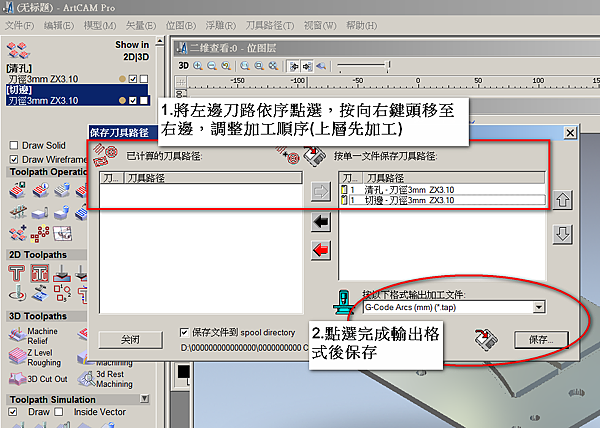Select the drilling tool icon with red circle

pos(17,294)
